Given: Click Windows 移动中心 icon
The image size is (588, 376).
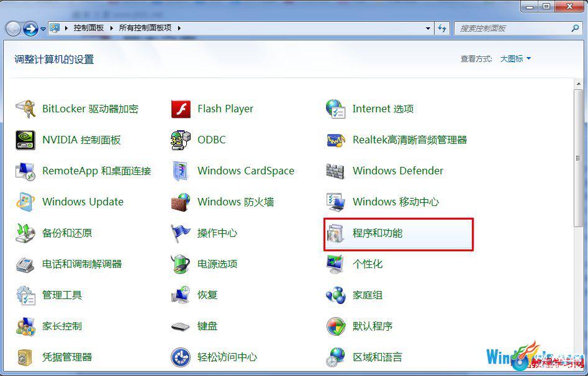Looking at the screenshot, I should (336, 202).
